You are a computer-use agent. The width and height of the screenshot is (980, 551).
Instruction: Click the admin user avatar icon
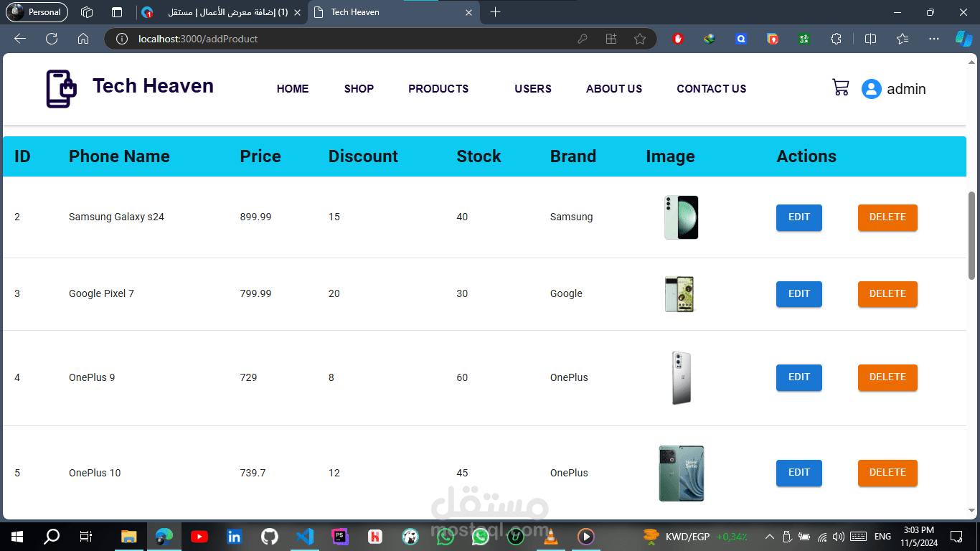coord(871,89)
